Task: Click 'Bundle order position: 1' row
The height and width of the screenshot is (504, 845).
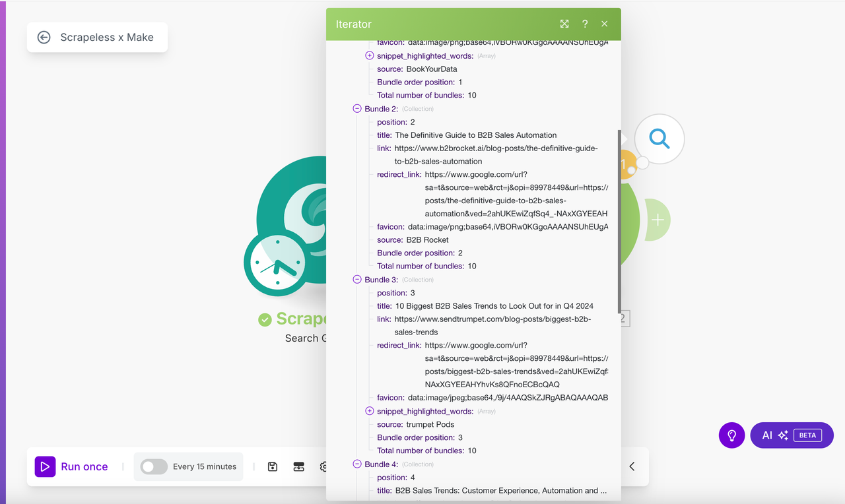Action: click(420, 82)
